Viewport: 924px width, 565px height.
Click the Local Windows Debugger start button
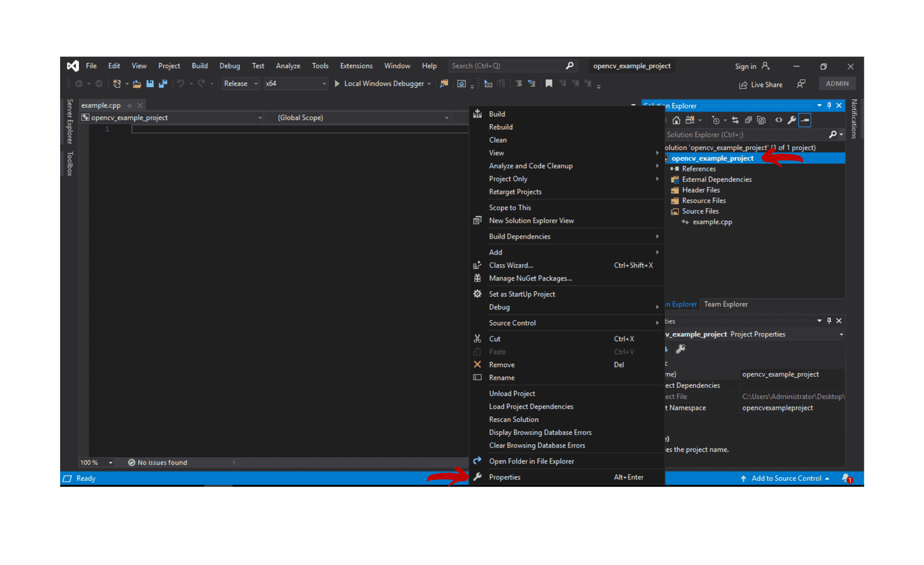(x=379, y=84)
